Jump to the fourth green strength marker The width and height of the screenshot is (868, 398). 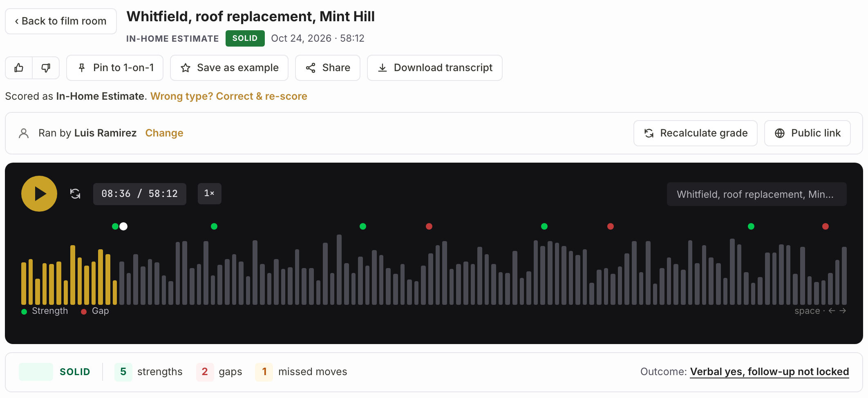pyautogui.click(x=544, y=226)
